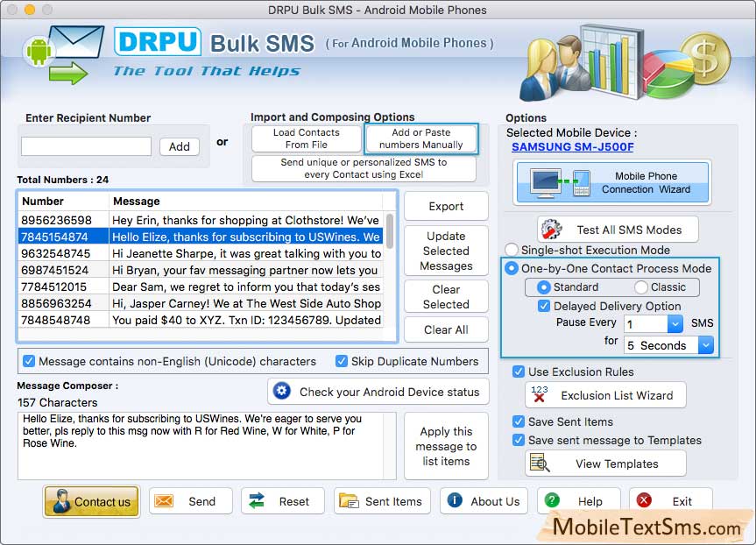This screenshot has width=756, height=545.
Task: Toggle Message contains non-English Unicode checkbox
Action: click(x=29, y=361)
